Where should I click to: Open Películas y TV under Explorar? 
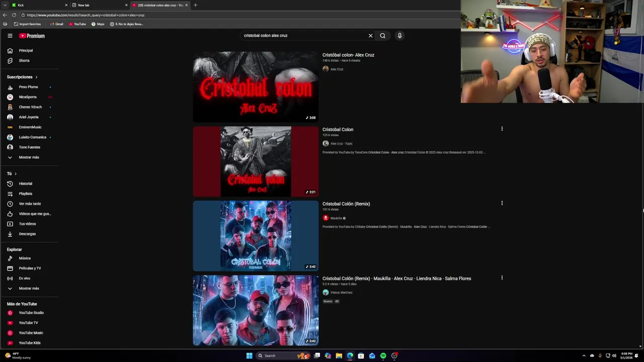29,268
